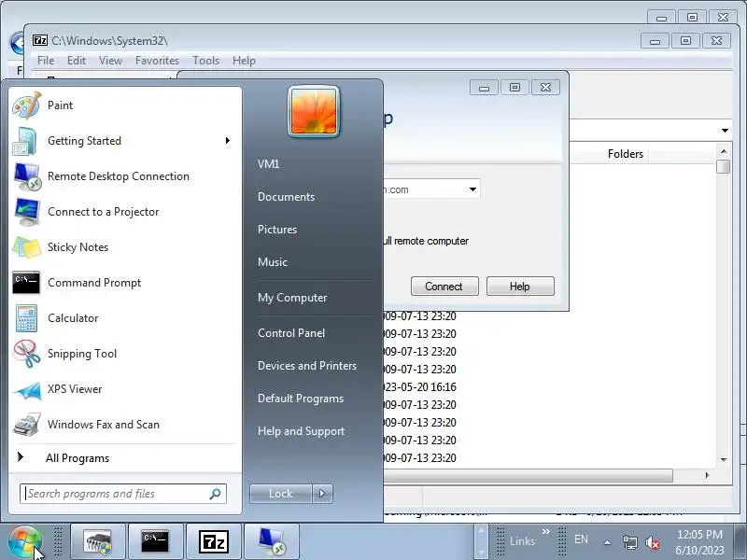747x560 pixels.
Task: Switch to the memory chip taskbar app
Action: click(98, 542)
